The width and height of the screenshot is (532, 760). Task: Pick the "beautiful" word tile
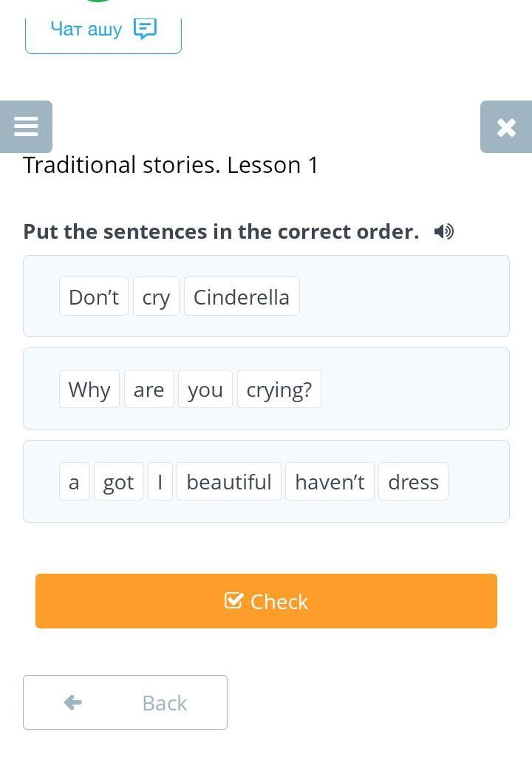point(229,481)
